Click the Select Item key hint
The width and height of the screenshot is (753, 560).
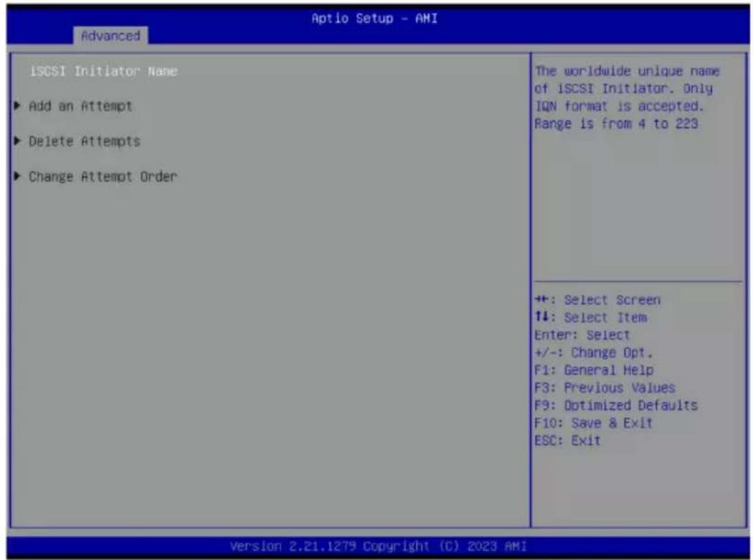tap(591, 317)
